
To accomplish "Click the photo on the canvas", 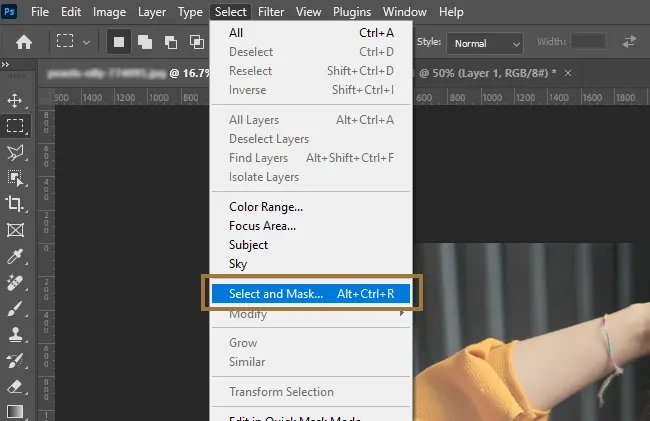I will pyautogui.click(x=531, y=331).
